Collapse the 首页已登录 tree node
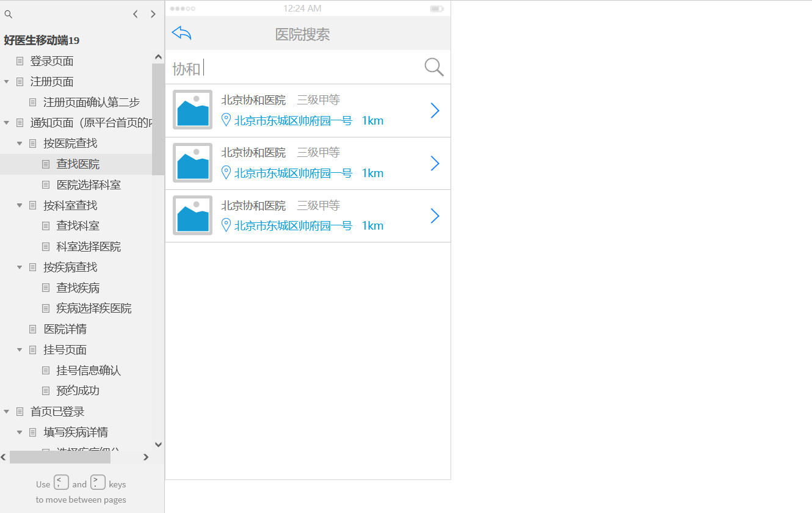The image size is (812, 513). [x=7, y=412]
